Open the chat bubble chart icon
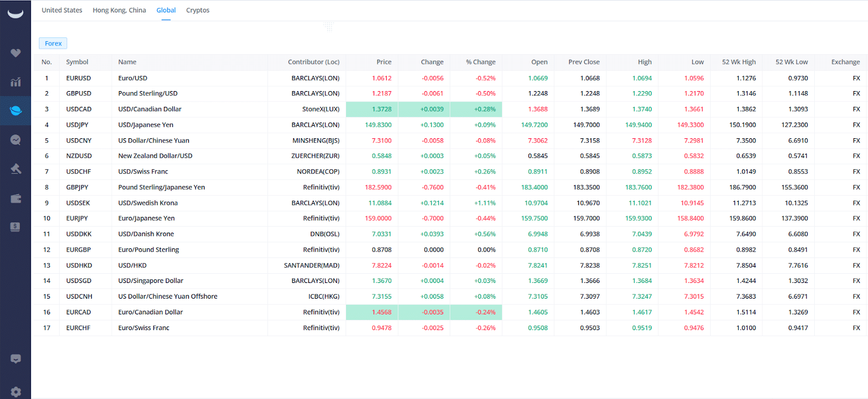Screen dimensions: 868x399 [x=16, y=140]
